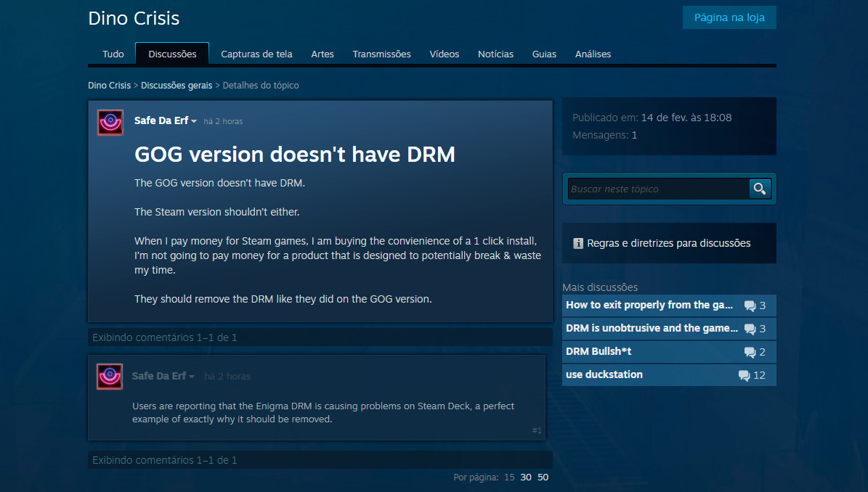Screen dimensions: 868x492
Task: Click the magnifying glass search icon
Action: 760,189
